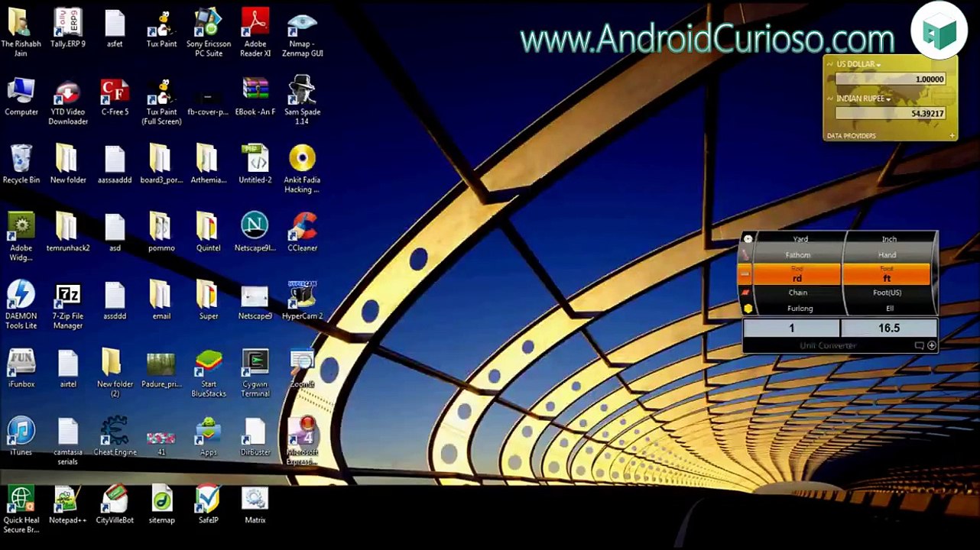
Task: Click DATA PROVIDERS link in currency gadget
Action: tap(851, 136)
